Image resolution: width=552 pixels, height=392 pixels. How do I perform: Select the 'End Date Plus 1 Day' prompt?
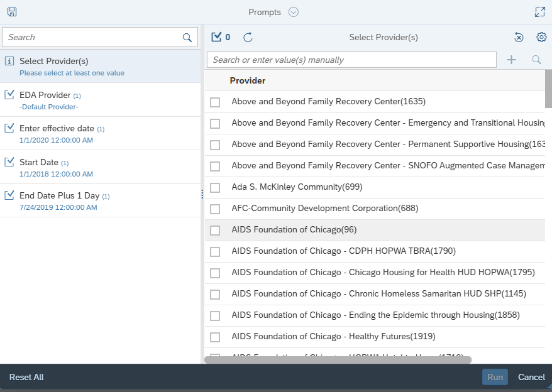(101, 200)
